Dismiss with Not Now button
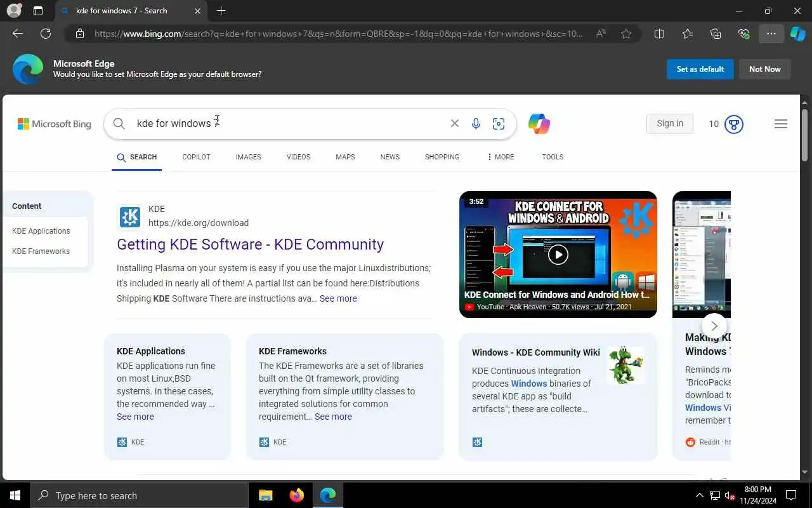This screenshot has height=508, width=812. 765,69
